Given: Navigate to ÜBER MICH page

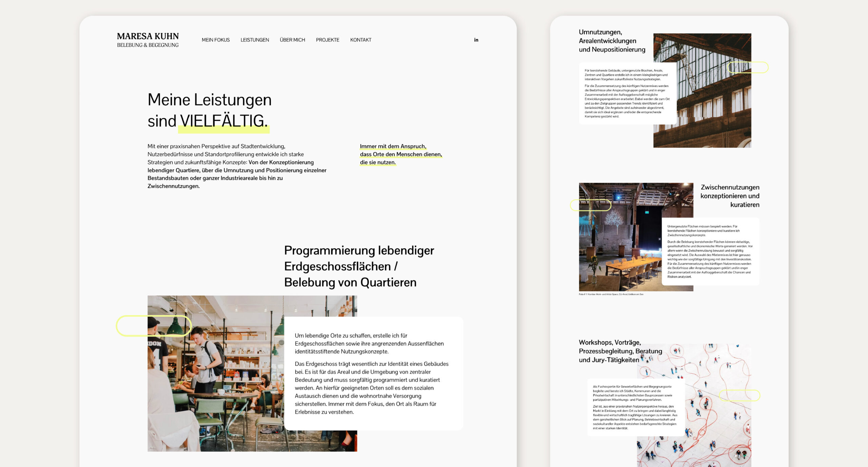Looking at the screenshot, I should pyautogui.click(x=292, y=40).
